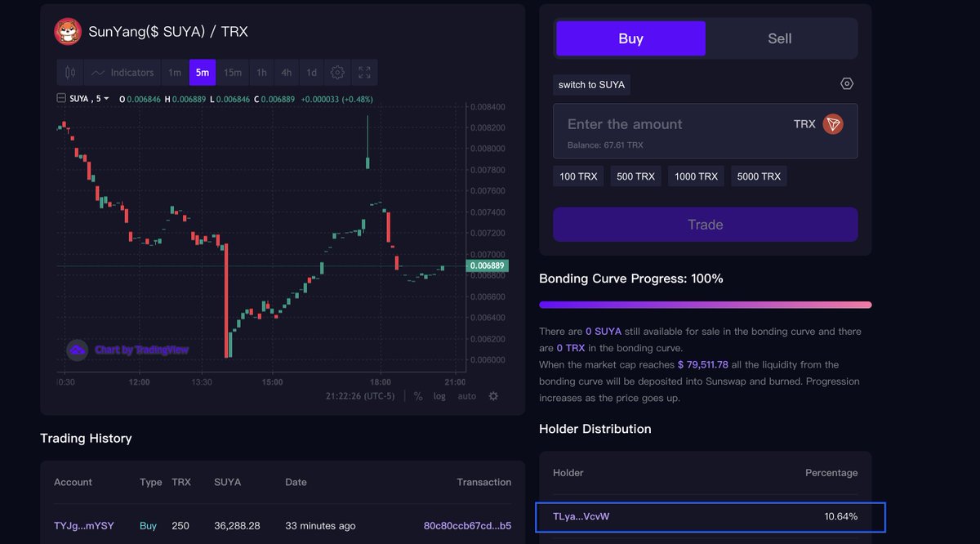The image size is (980, 544).
Task: Open account TYJg...mYSY in trading history
Action: click(84, 526)
